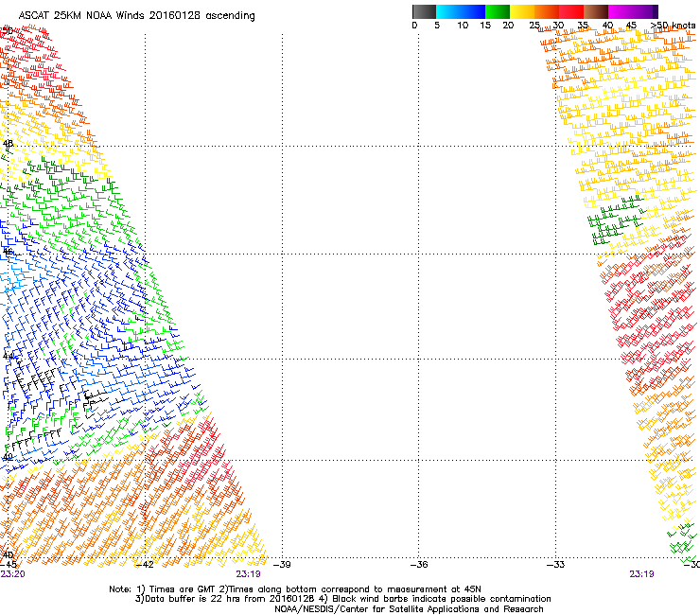Select the '44' latitude axis label

pos(8,357)
